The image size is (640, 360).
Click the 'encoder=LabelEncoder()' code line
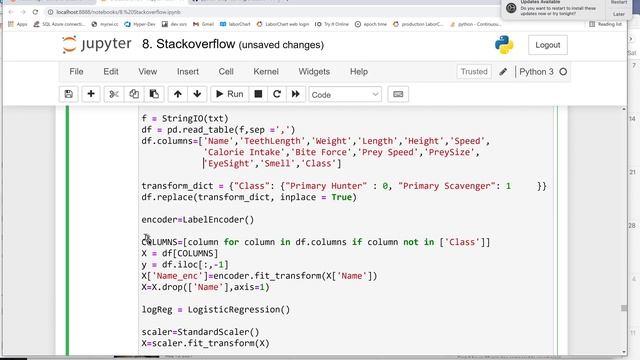(x=198, y=220)
